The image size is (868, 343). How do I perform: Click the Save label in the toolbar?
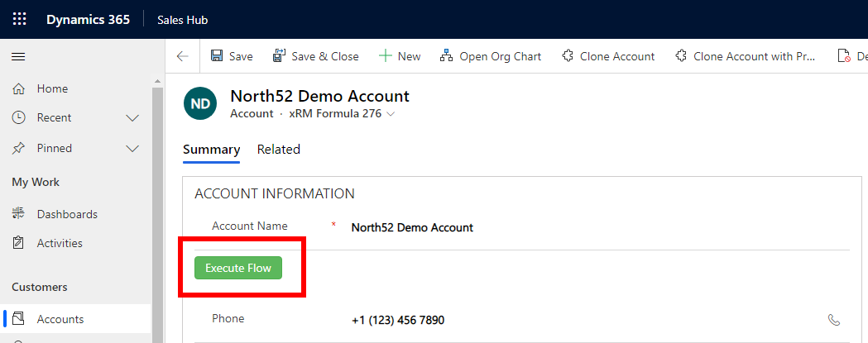click(241, 56)
